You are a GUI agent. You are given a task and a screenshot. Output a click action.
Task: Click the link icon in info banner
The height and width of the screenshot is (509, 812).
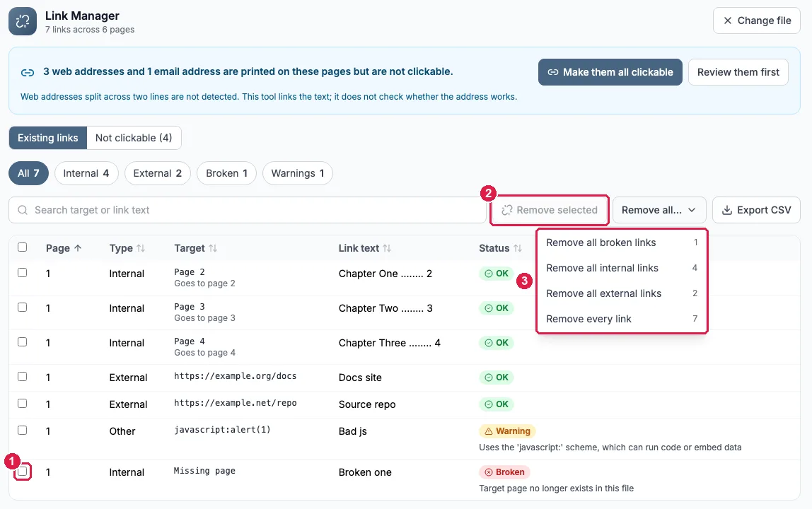[28, 73]
